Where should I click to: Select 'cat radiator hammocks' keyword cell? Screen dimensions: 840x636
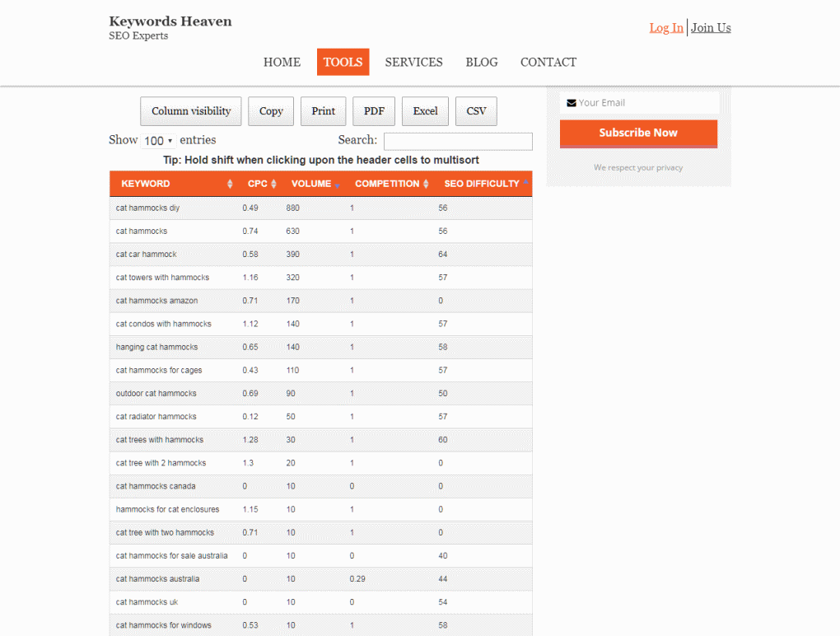pyautogui.click(x=156, y=417)
